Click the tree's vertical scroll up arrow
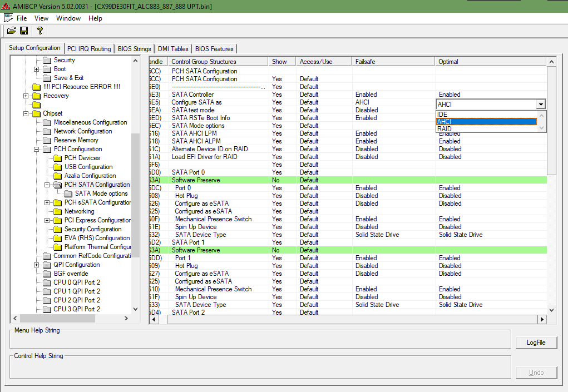 click(x=136, y=61)
